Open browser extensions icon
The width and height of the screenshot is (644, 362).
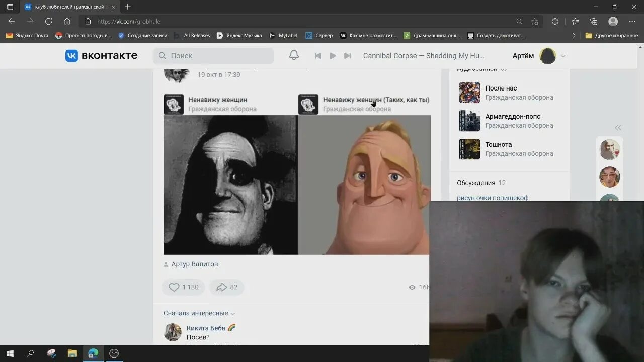coord(555,21)
